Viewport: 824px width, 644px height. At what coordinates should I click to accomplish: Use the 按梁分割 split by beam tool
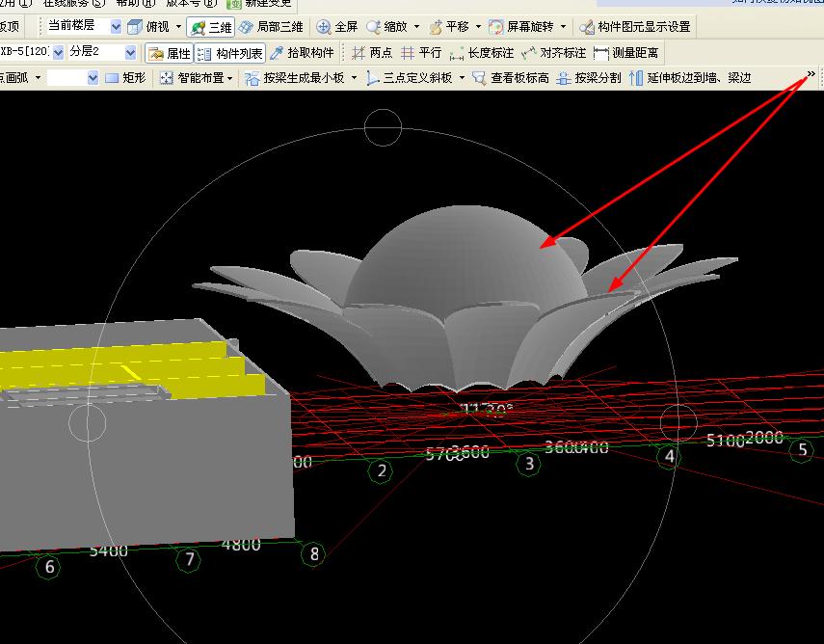pos(589,78)
